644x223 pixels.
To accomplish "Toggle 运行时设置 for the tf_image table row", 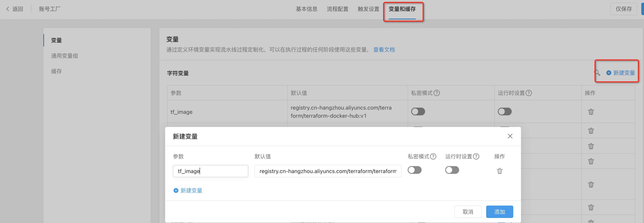I will [x=505, y=112].
